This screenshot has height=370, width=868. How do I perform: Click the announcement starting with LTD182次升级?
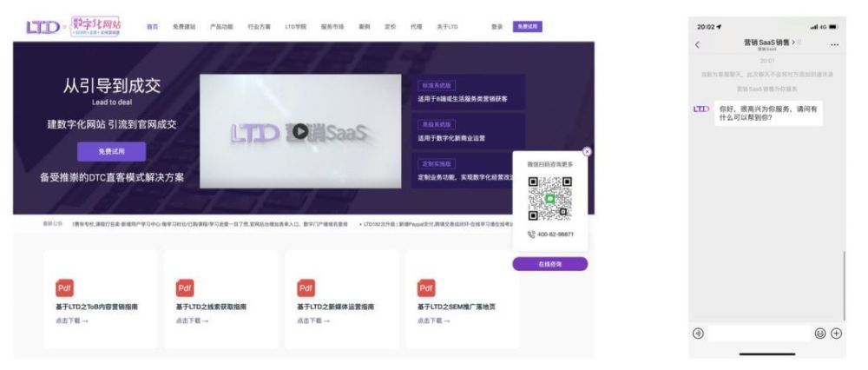point(437,224)
